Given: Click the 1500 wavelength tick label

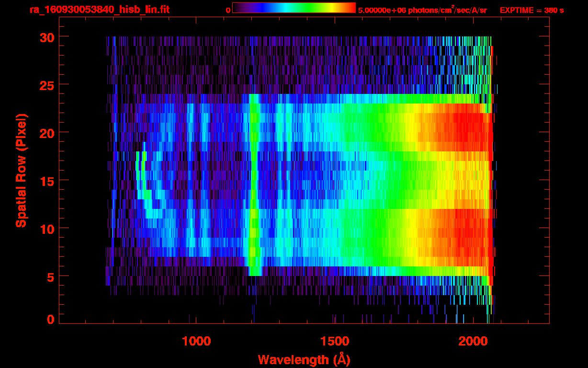Looking at the screenshot, I should pos(335,341).
